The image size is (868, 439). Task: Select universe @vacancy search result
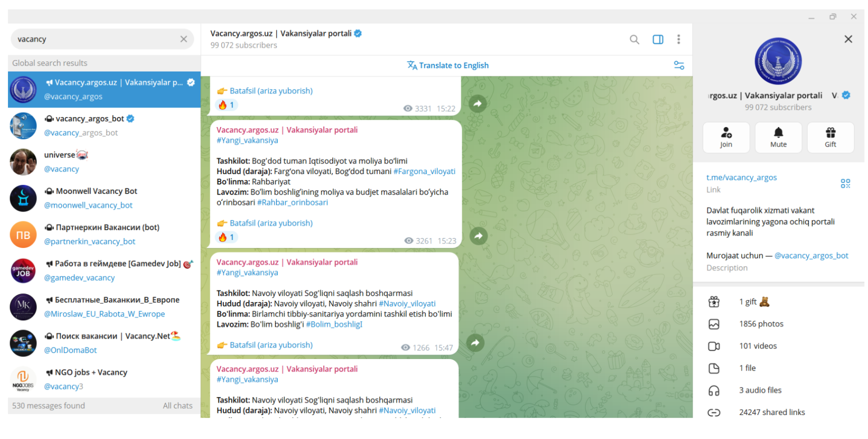click(104, 162)
